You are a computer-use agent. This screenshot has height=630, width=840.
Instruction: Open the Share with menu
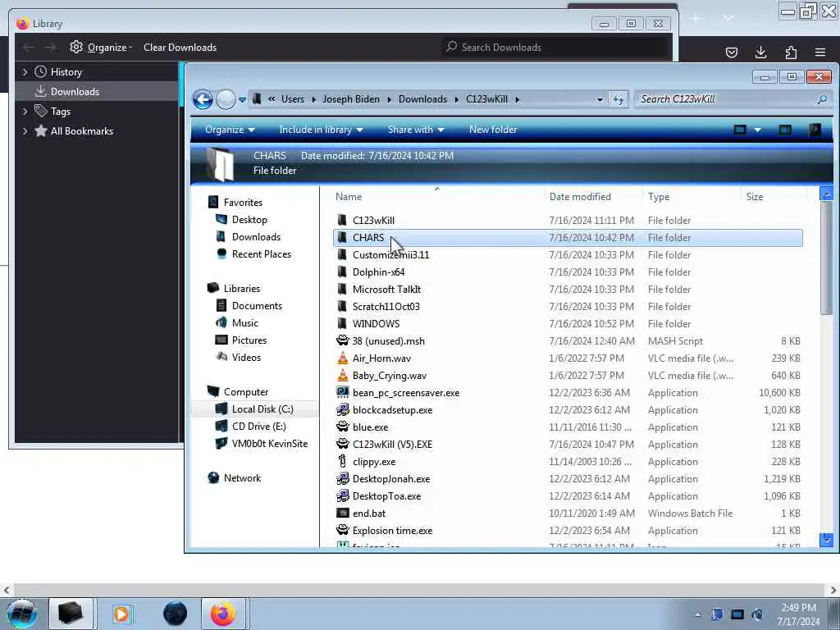pos(416,130)
